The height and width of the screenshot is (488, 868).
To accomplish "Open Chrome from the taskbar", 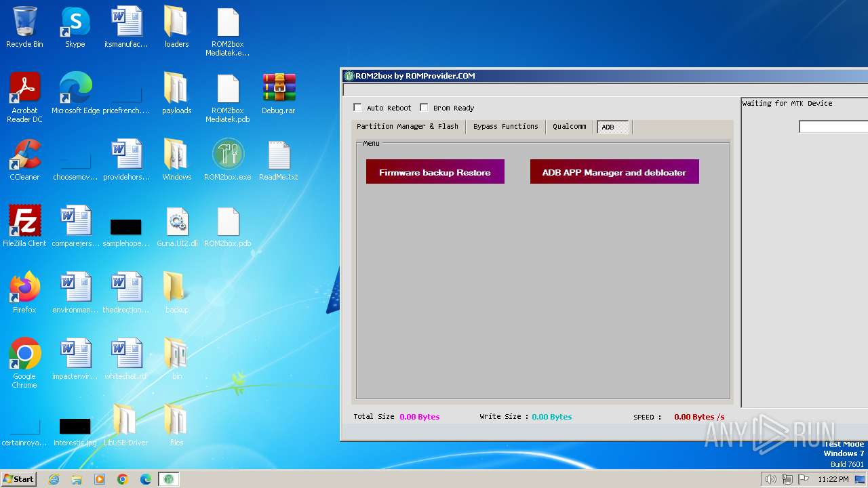I will coord(123,479).
